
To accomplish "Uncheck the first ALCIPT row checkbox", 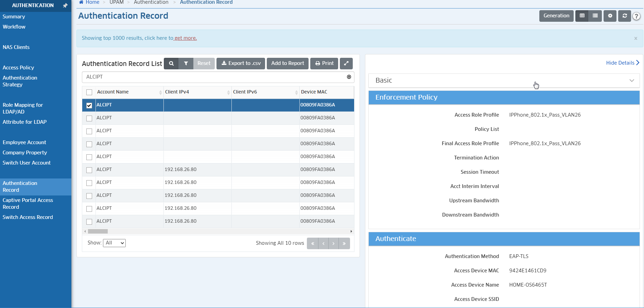I will [89, 105].
